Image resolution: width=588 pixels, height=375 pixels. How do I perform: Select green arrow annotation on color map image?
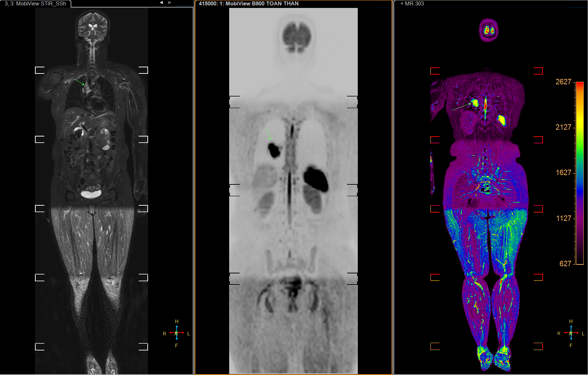pyautogui.click(x=461, y=107)
